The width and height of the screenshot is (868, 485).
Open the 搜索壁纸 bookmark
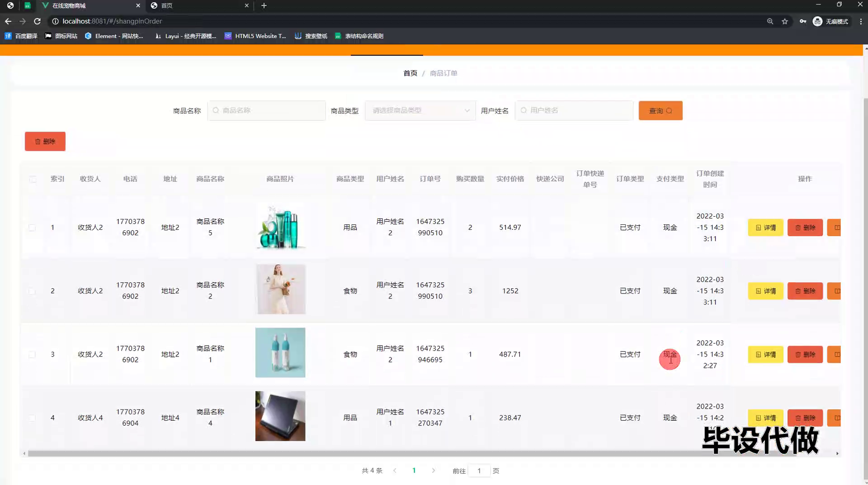click(x=311, y=36)
